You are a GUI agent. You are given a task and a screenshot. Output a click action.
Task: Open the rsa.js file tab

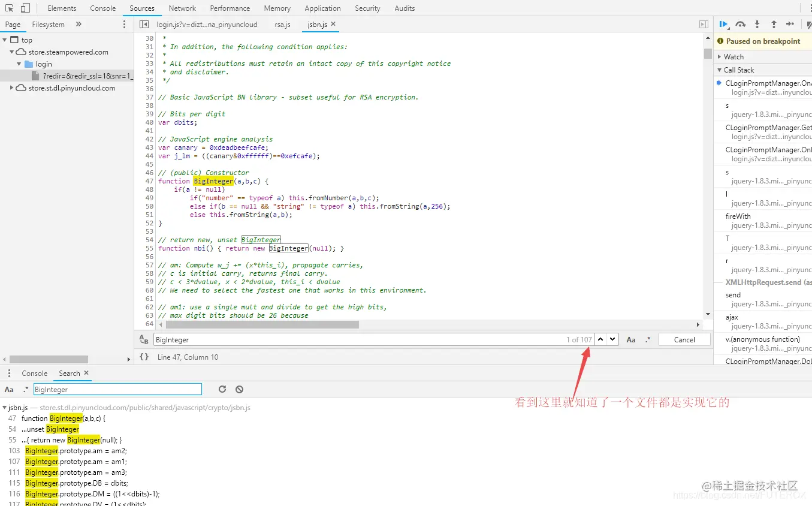point(283,25)
